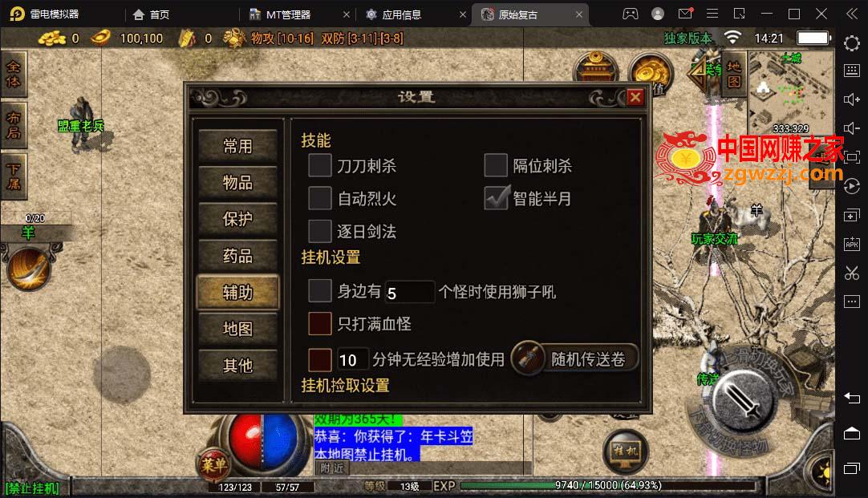Open the 地图 map button beside minimap
Image resolution: width=868 pixels, height=498 pixels.
tap(734, 74)
